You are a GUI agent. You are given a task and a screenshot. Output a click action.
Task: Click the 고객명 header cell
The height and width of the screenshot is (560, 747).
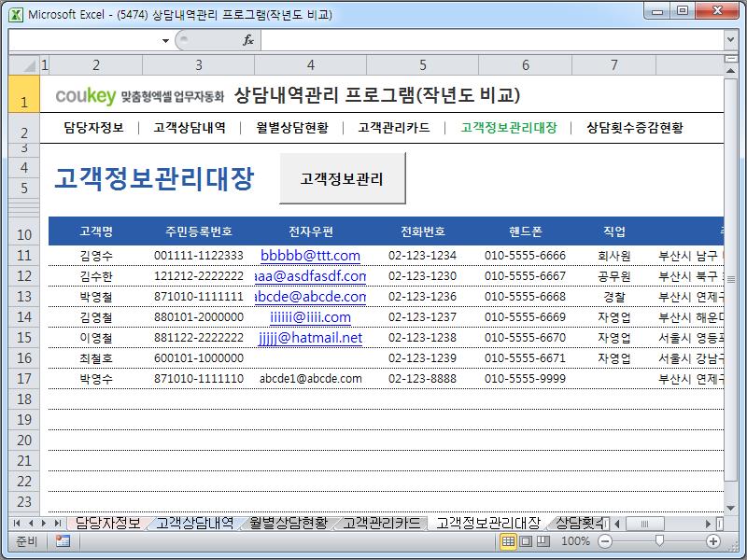[x=96, y=231]
